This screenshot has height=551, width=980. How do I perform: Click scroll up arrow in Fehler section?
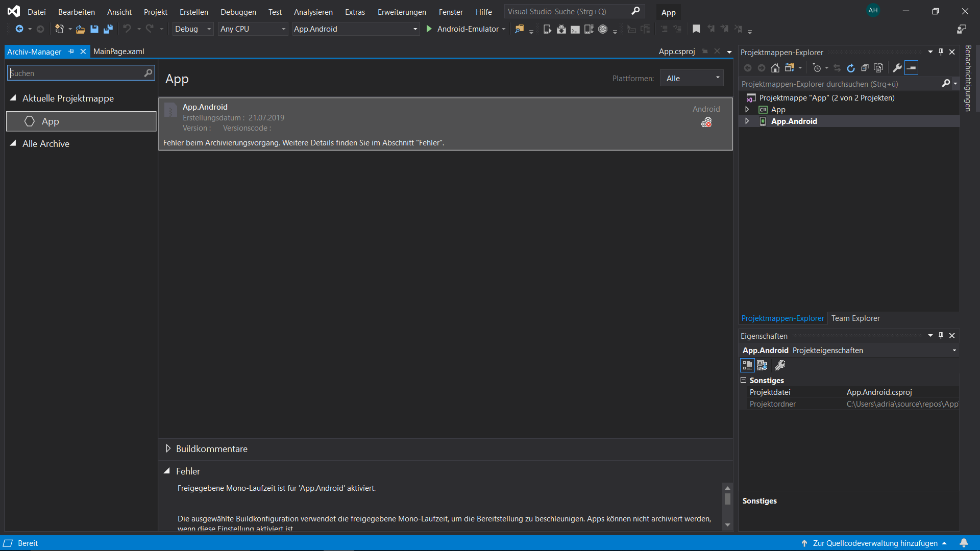728,488
